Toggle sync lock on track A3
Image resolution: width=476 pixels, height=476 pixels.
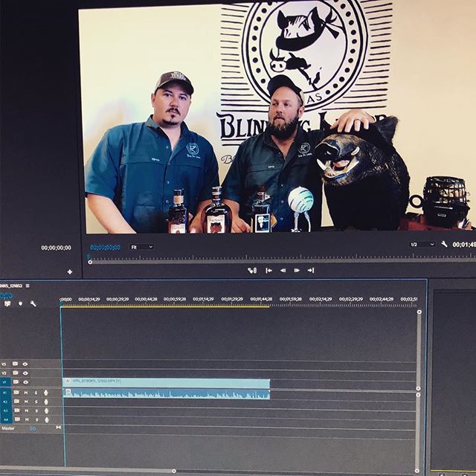[x=17, y=411]
